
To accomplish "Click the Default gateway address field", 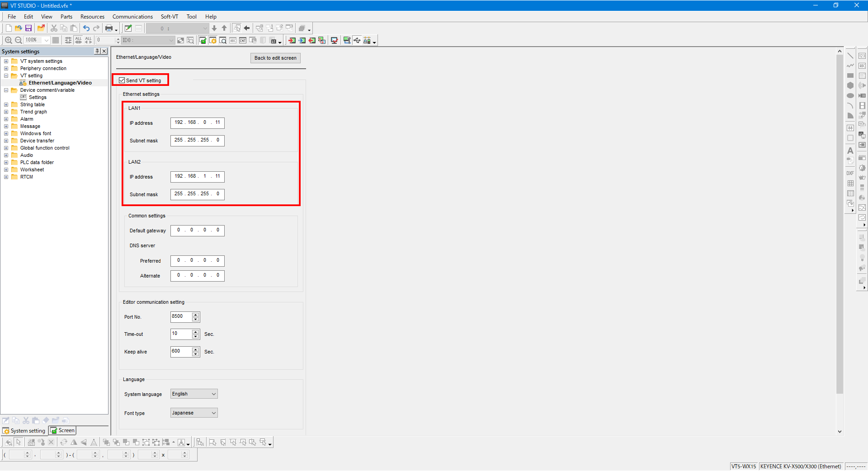I will pyautogui.click(x=198, y=231).
